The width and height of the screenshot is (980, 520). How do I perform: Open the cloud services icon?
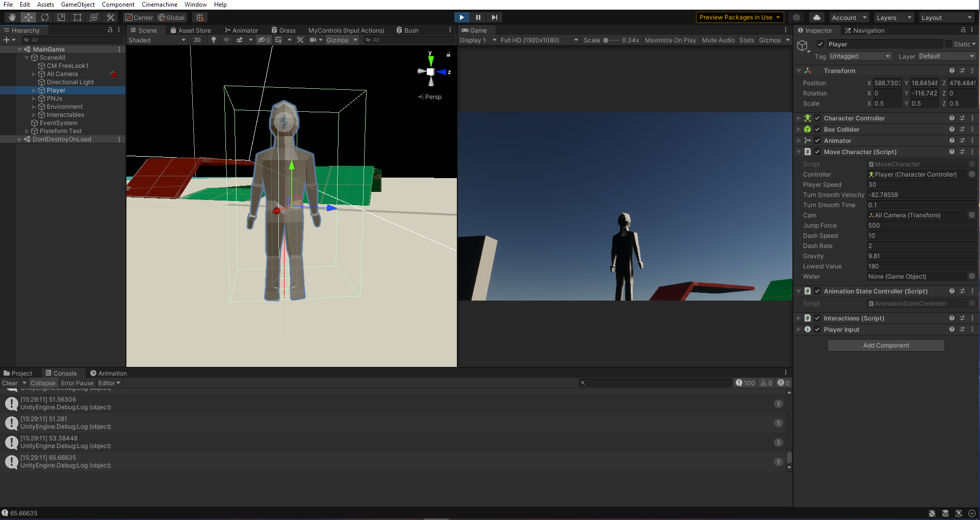pyautogui.click(x=816, y=17)
